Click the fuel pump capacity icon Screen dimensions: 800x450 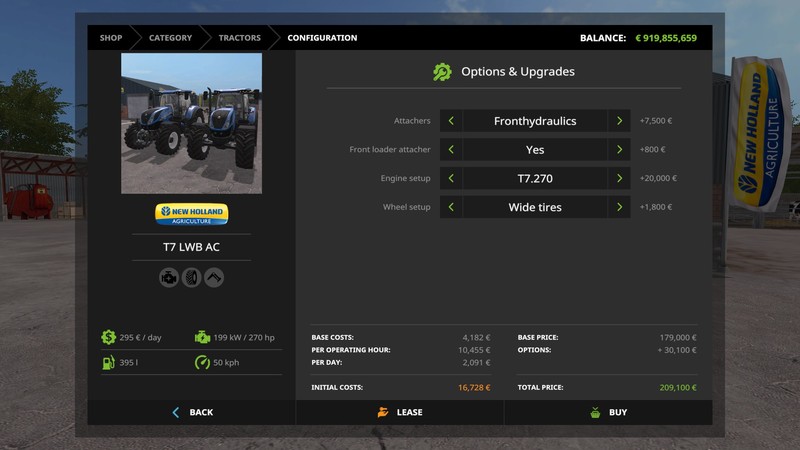pos(108,362)
